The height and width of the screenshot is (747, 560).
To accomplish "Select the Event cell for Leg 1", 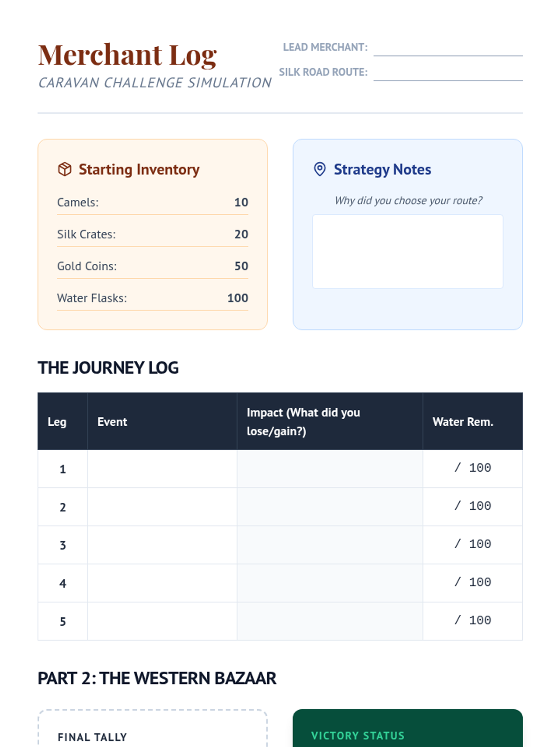I will click(x=162, y=469).
